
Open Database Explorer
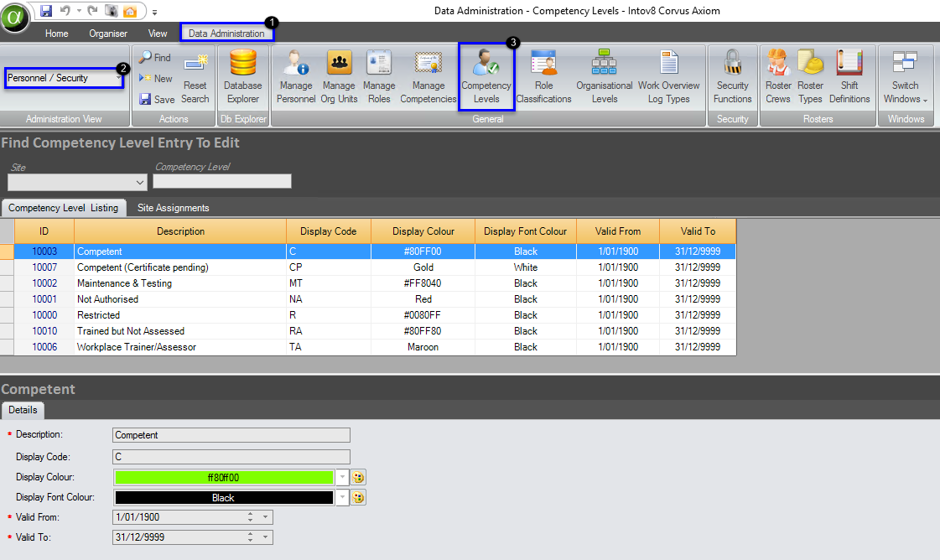click(x=242, y=76)
